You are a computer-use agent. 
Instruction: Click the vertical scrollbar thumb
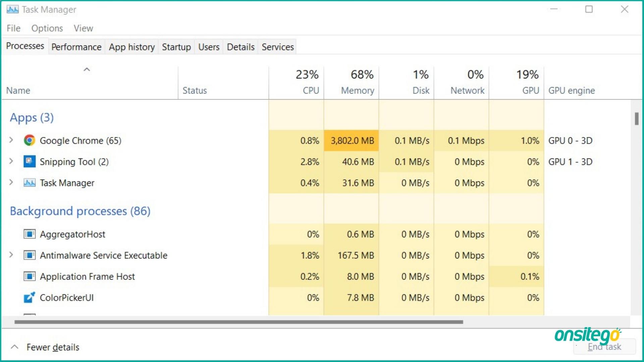click(636, 119)
